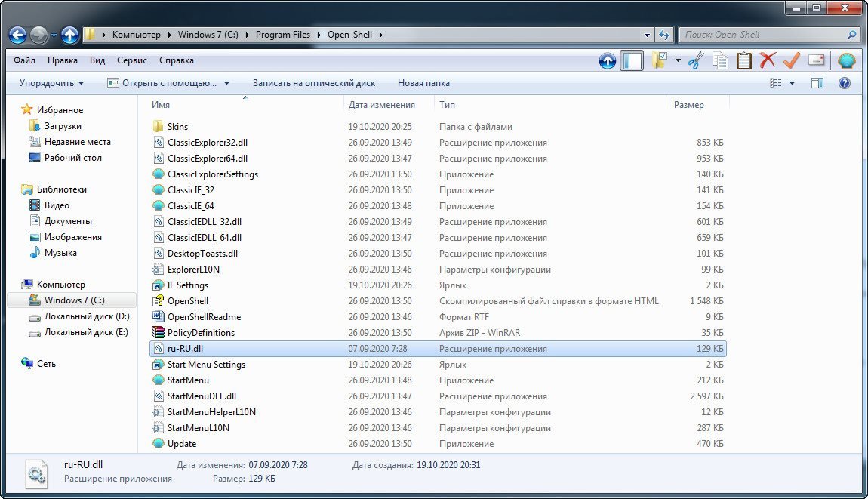Sort by the Размер column header
Image resolution: width=868 pixels, height=499 pixels.
[699, 105]
